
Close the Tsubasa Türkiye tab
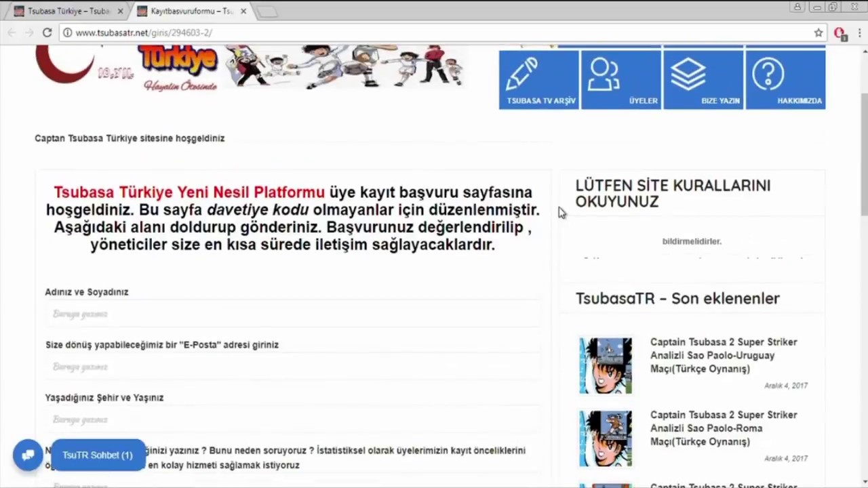(x=121, y=11)
